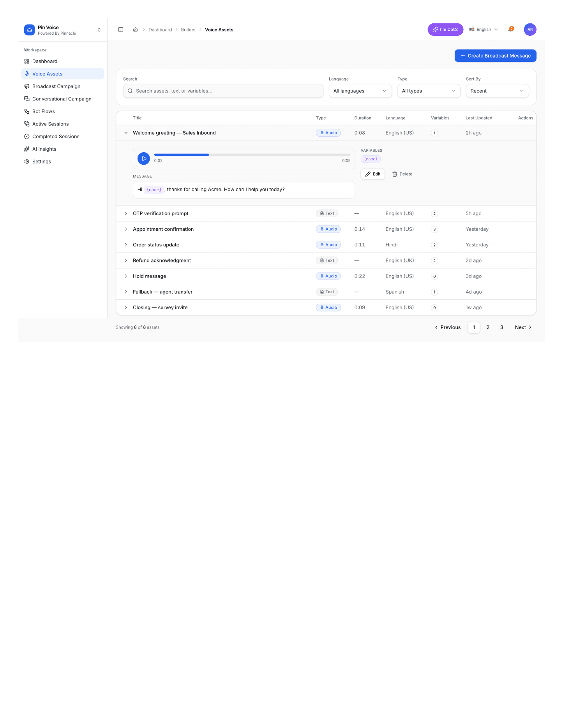The height and width of the screenshot is (728, 563).
Task: Click the AI Insights sparkle icon
Action: click(27, 149)
